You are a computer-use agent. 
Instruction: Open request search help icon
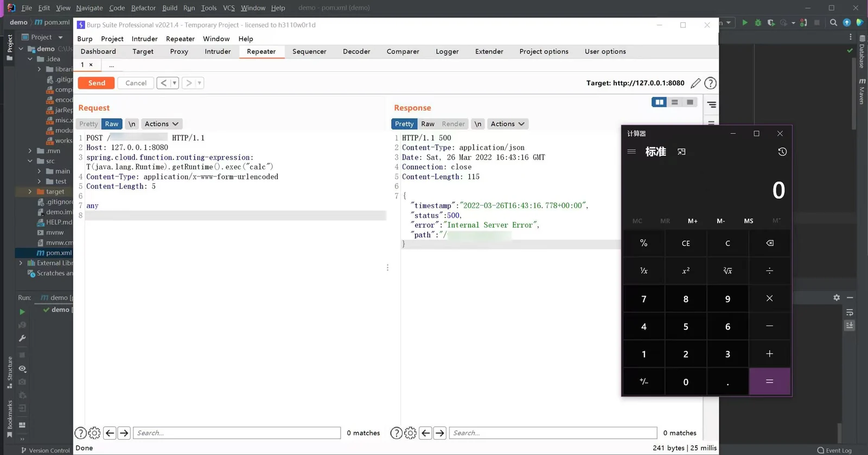click(80, 433)
